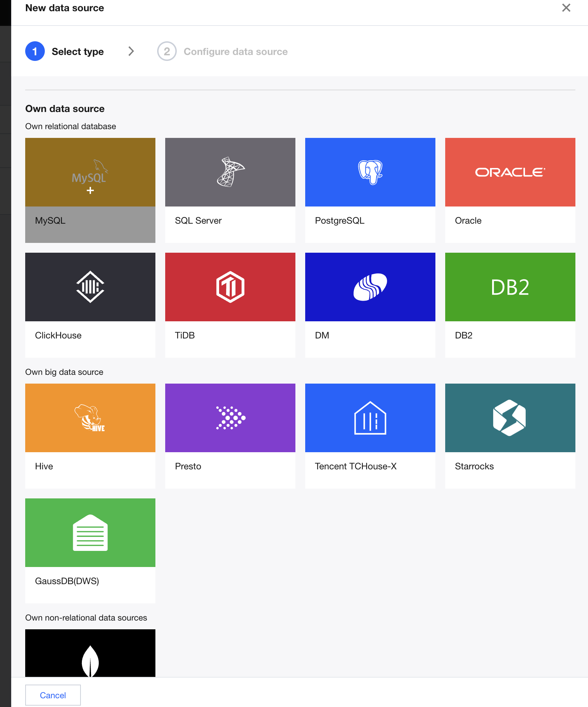Pick the DM database logo
This screenshot has height=707, width=588.
tap(370, 287)
